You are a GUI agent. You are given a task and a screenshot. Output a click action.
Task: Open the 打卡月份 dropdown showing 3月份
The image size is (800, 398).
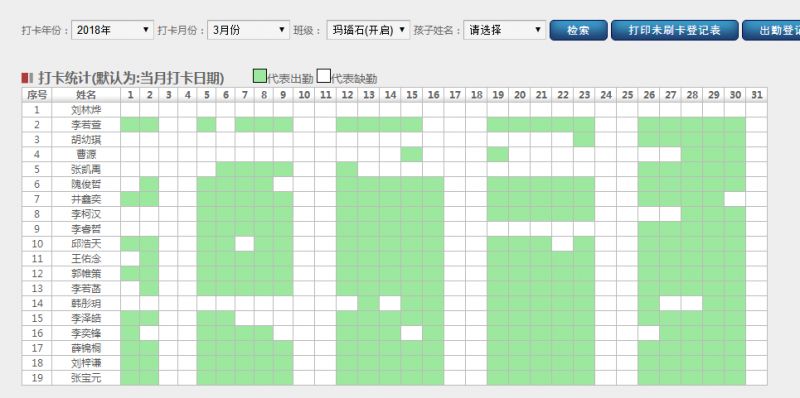coord(248,30)
